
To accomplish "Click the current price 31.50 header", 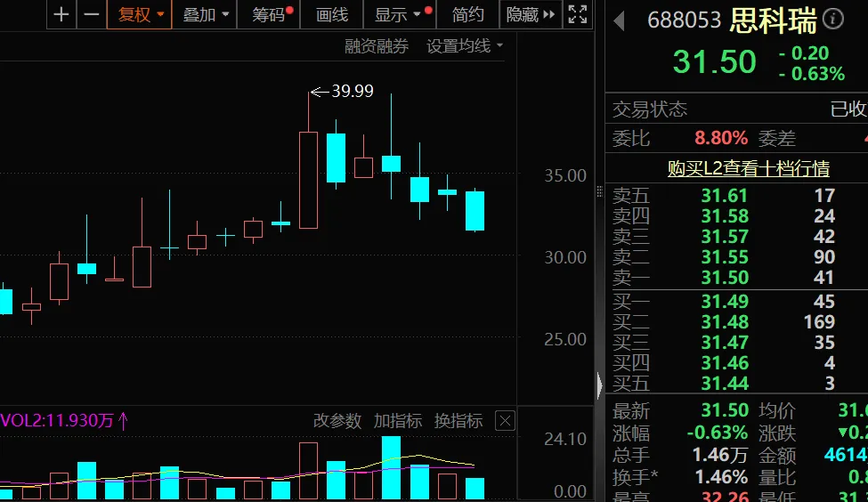I will coord(714,61).
